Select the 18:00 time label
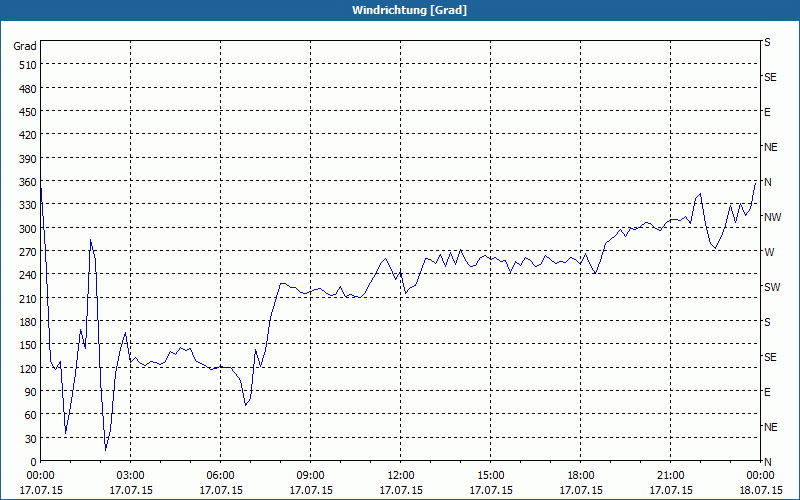The image size is (800, 500). [581, 476]
